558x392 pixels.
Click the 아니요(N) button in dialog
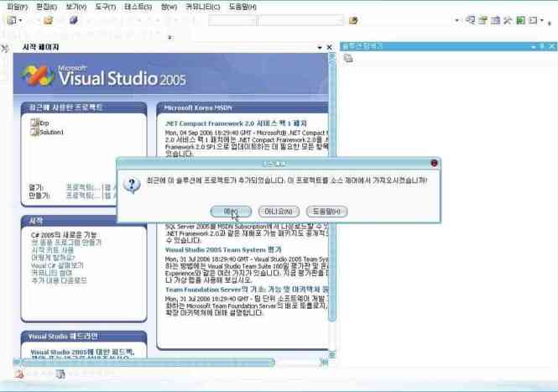pos(279,212)
